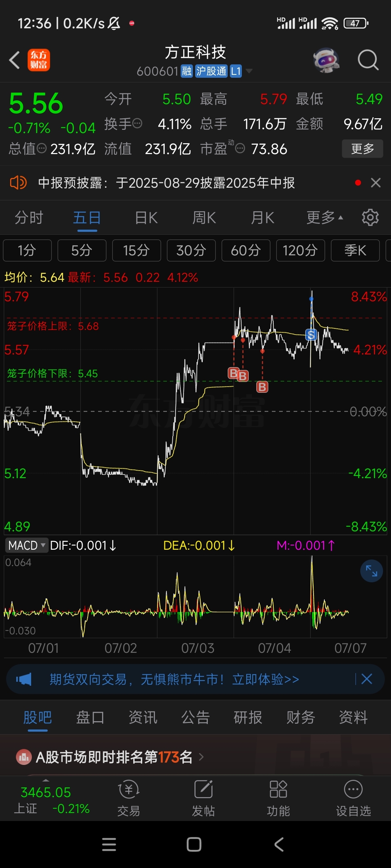This screenshot has height=868, width=391.
Task: Tap the lowest red B buy marker
Action: (x=262, y=387)
